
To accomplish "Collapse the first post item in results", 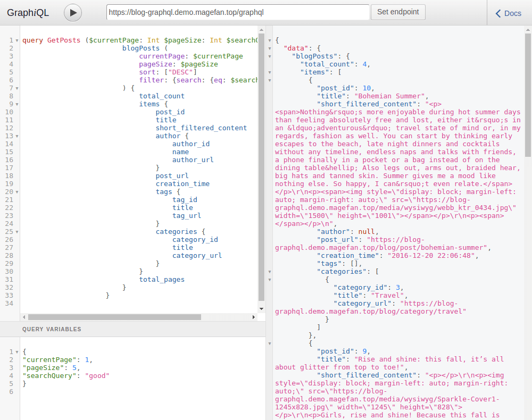I will [x=270, y=81].
